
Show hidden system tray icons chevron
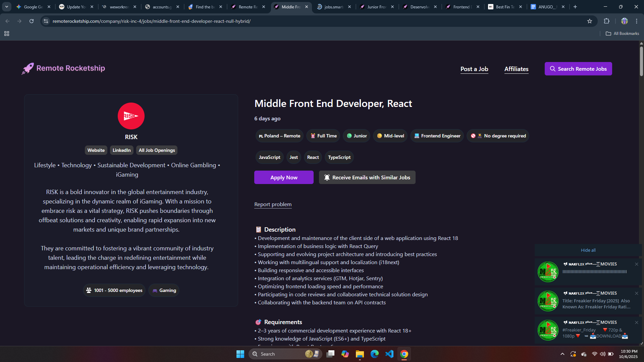[x=562, y=354]
